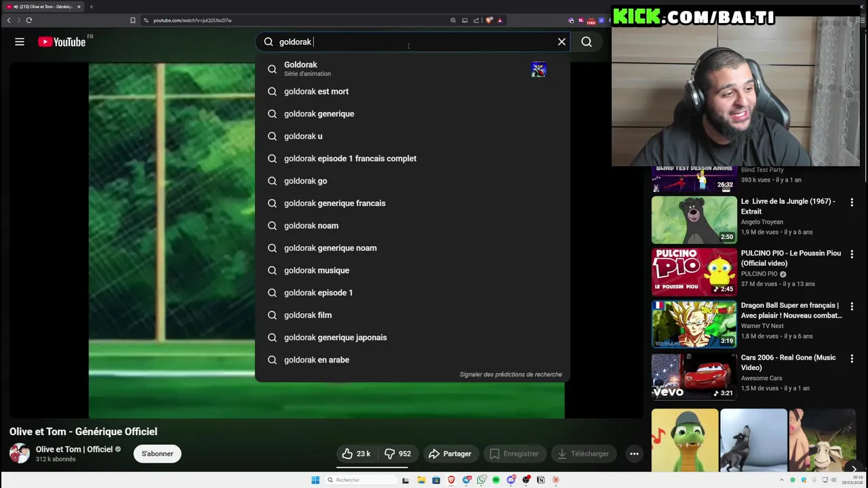Choose 'goldorak generique francais' suggestion
This screenshot has height=488, width=868.
click(412, 203)
